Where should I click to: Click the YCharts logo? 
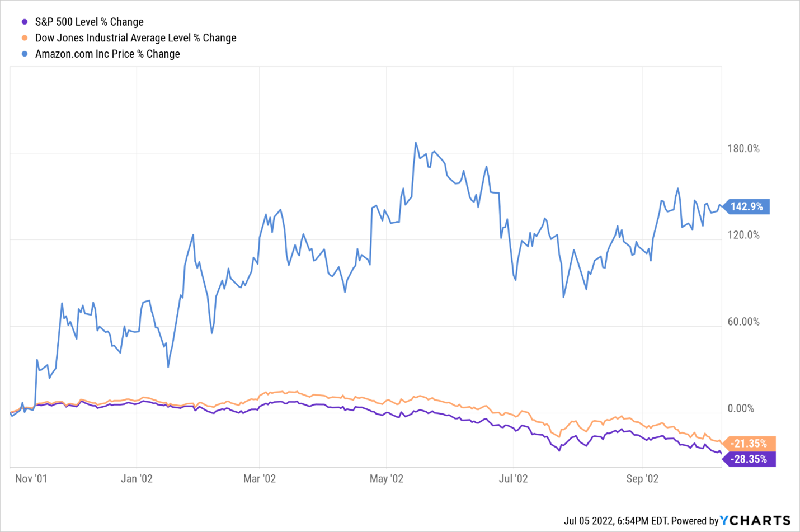coord(755,520)
